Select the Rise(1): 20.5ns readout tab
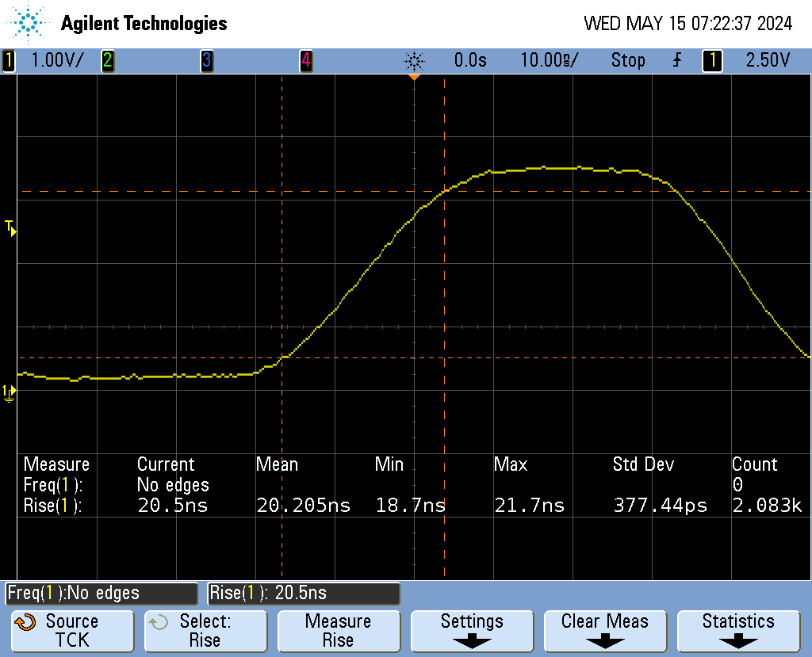Image resolution: width=812 pixels, height=657 pixels. click(304, 593)
